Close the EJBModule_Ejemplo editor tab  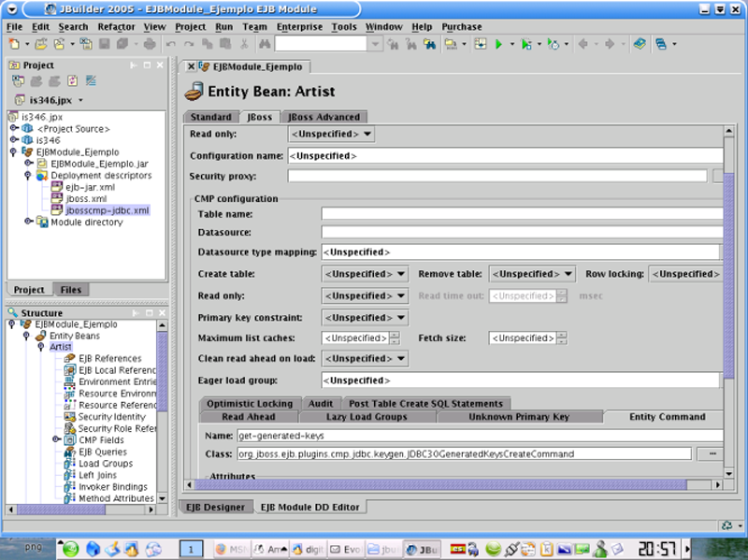tap(191, 67)
